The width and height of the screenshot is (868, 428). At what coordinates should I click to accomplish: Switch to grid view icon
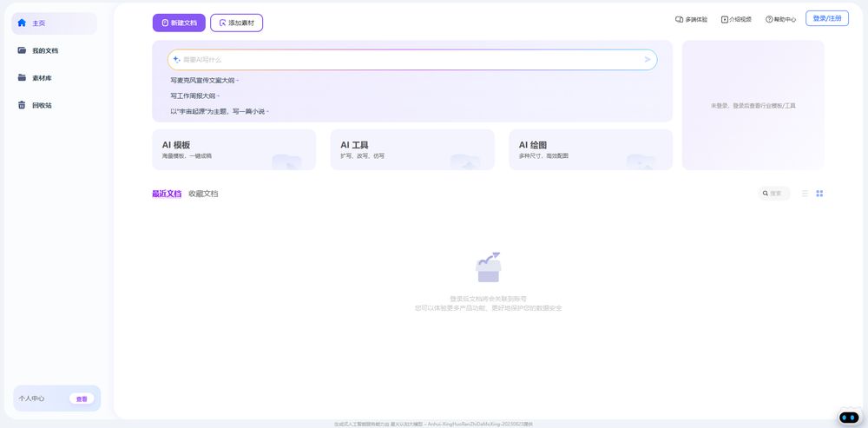[820, 194]
